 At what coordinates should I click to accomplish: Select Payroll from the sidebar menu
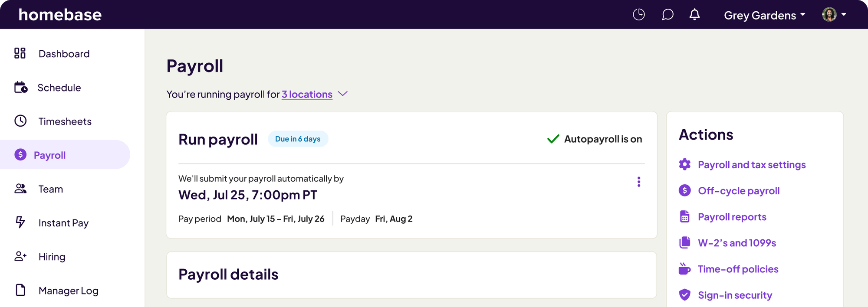coord(49,155)
